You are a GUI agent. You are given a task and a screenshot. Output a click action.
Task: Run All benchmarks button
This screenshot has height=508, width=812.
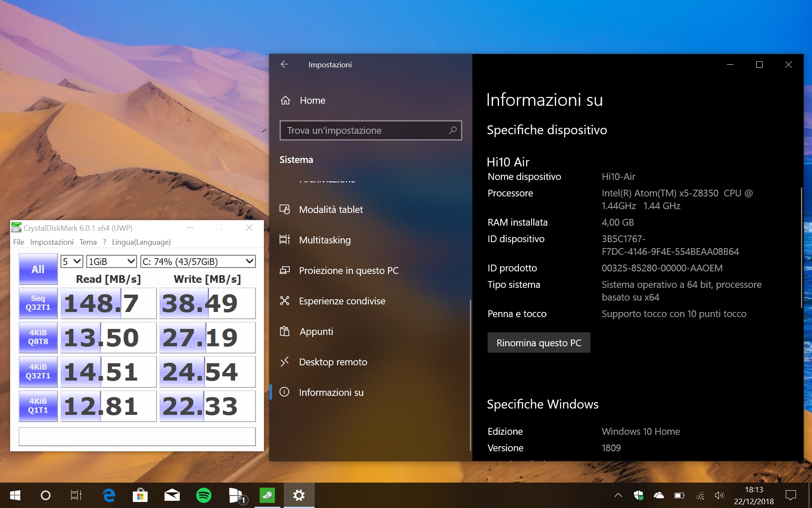pyautogui.click(x=38, y=269)
